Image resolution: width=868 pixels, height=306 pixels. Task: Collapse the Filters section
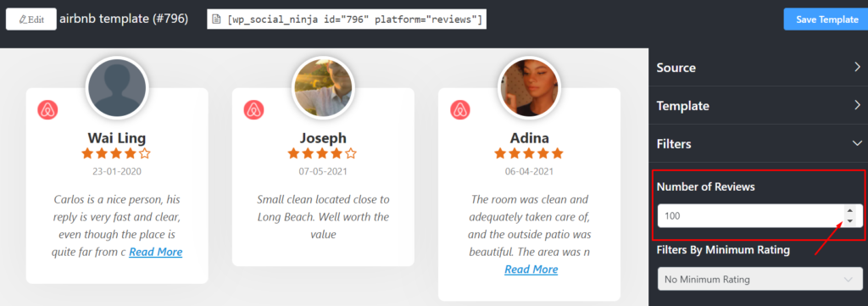pyautogui.click(x=758, y=144)
